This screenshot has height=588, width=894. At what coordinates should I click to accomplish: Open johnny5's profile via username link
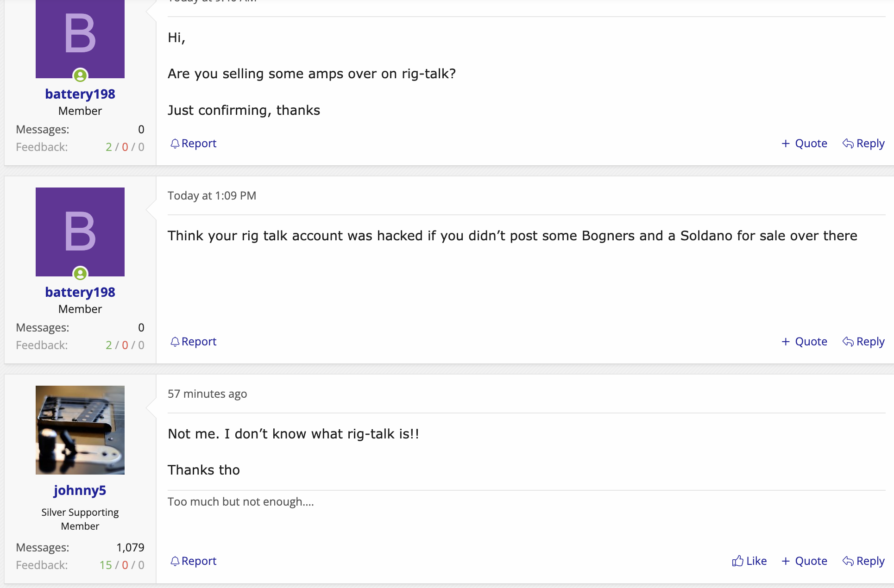click(x=80, y=490)
